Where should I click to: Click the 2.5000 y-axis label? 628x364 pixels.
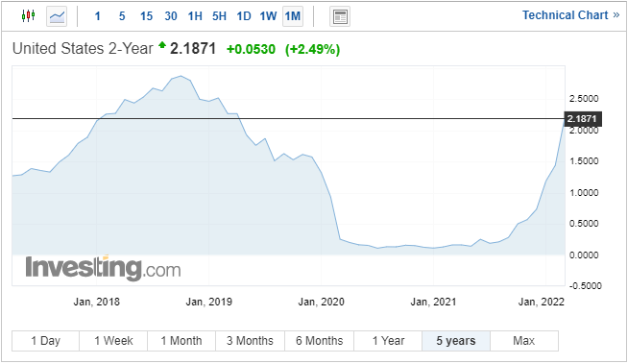click(x=584, y=99)
